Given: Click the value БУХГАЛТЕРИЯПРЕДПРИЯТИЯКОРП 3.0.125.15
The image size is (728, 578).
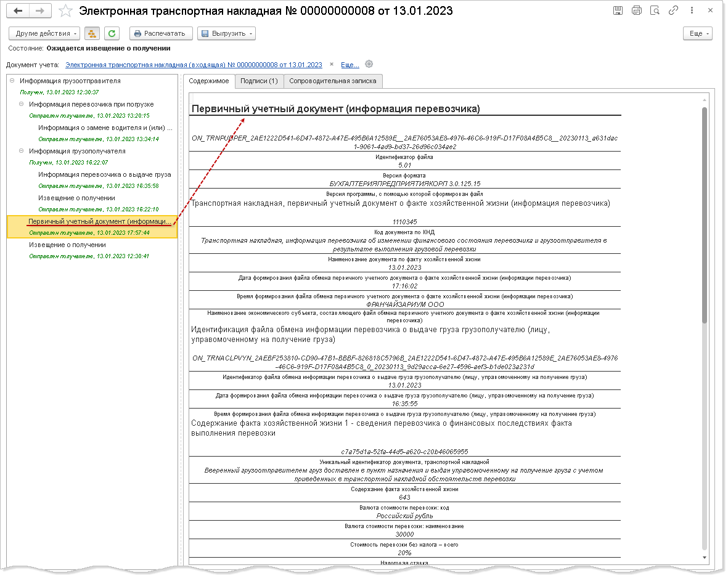Looking at the screenshot, I should 405,184.
